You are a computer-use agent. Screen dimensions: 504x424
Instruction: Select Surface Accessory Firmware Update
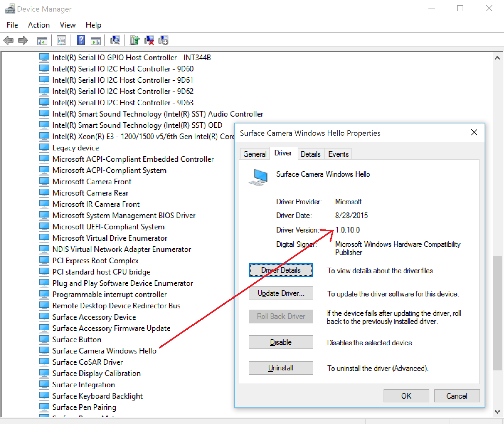(x=111, y=328)
